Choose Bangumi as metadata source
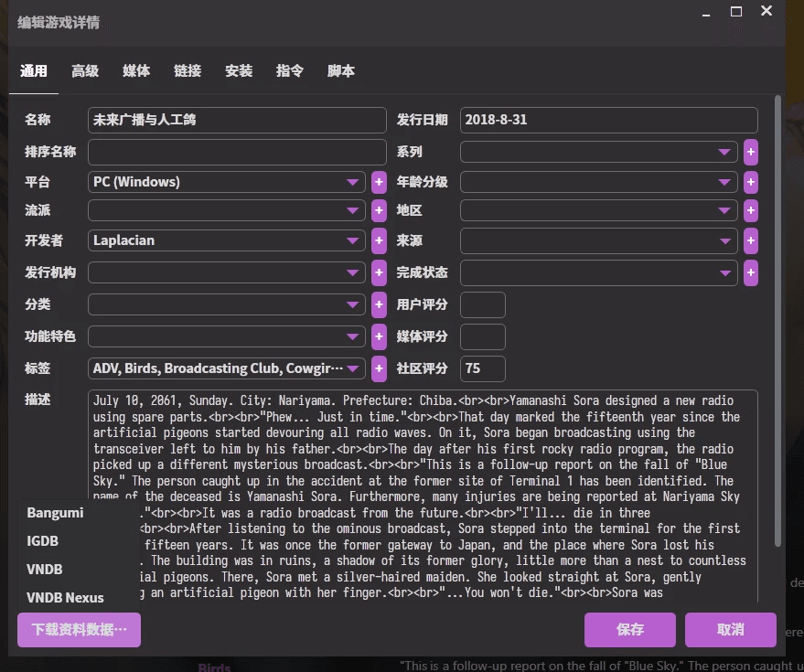Viewport: 804px width, 672px height. (55, 513)
